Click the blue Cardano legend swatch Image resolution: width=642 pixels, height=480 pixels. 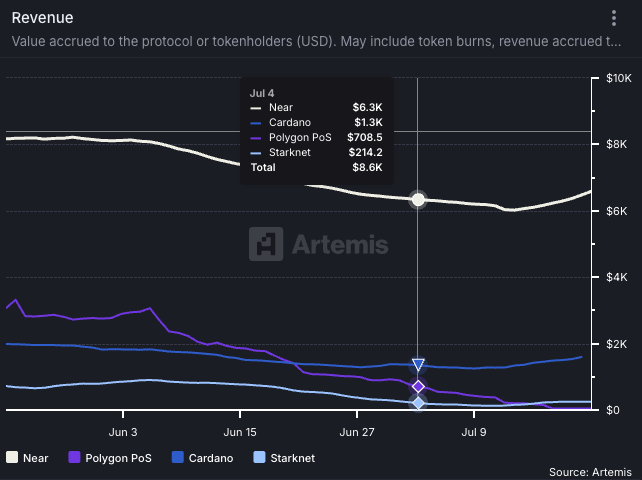(x=178, y=457)
